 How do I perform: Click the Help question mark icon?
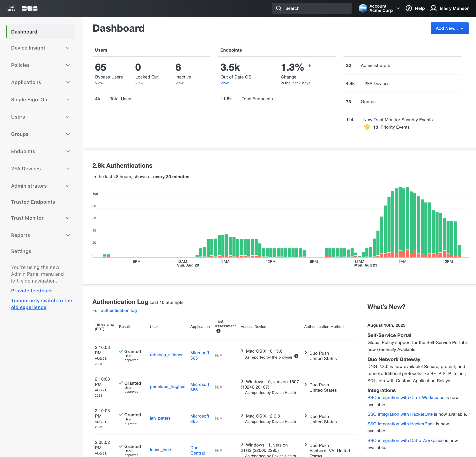409,8
